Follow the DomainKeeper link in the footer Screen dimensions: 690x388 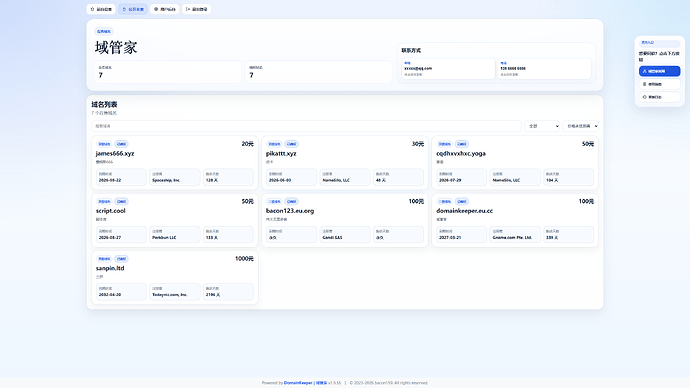click(x=298, y=383)
